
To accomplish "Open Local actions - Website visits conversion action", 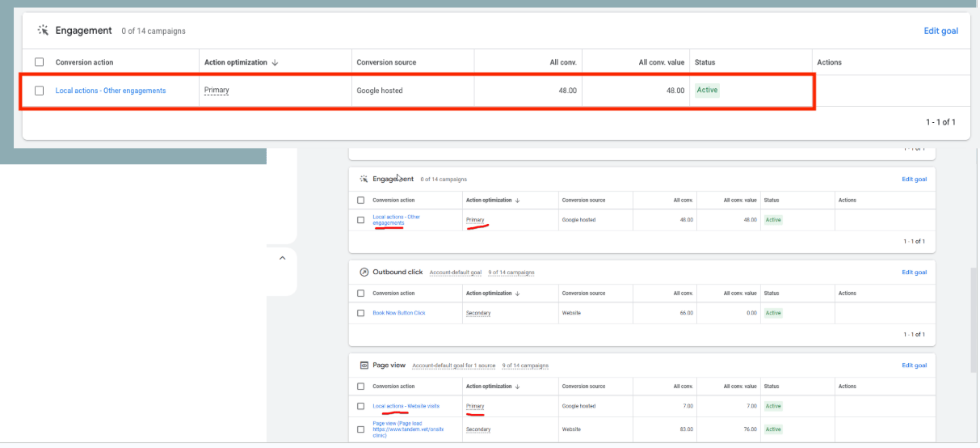I will 406,406.
